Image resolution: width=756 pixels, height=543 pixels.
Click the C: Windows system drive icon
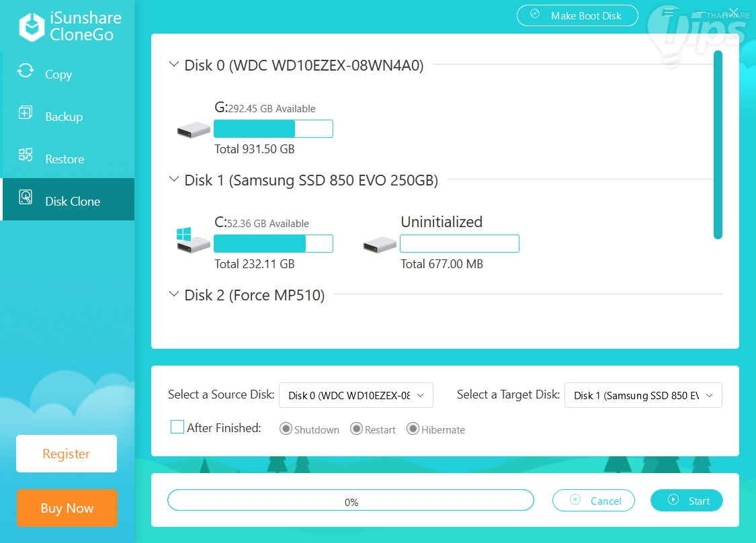[193, 240]
